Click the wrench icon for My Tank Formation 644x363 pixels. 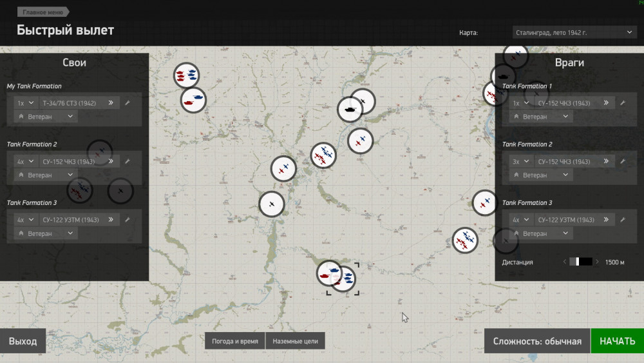pyautogui.click(x=128, y=103)
